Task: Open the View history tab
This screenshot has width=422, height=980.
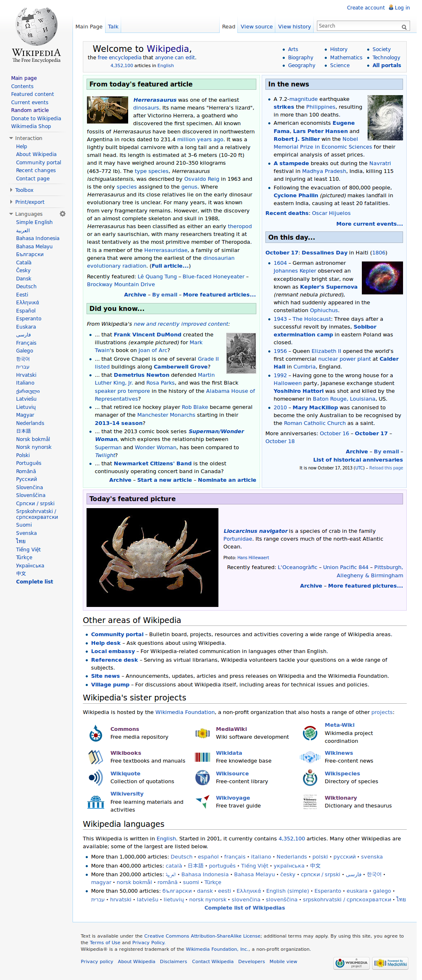Action: [x=295, y=27]
